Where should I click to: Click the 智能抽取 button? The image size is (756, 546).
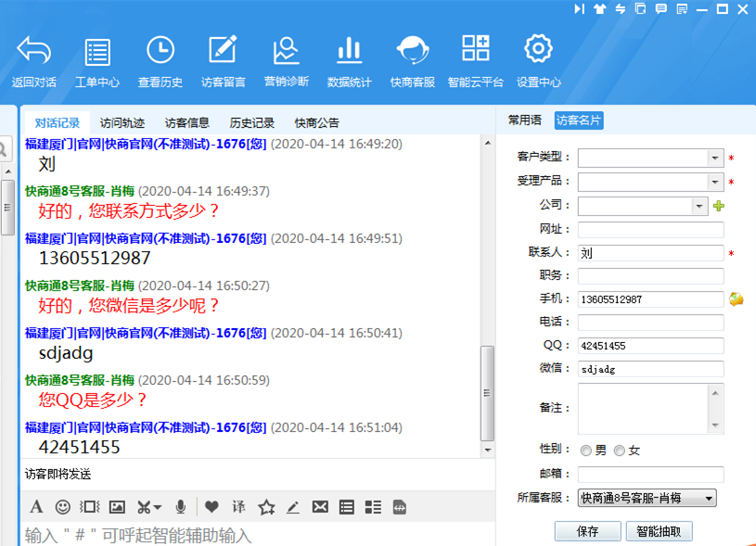659,531
